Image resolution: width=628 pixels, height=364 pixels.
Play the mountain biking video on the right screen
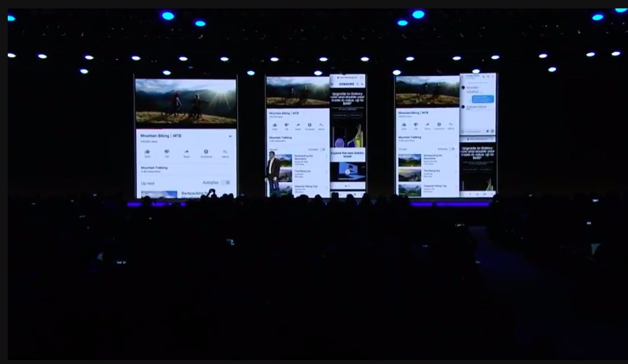[427, 91]
